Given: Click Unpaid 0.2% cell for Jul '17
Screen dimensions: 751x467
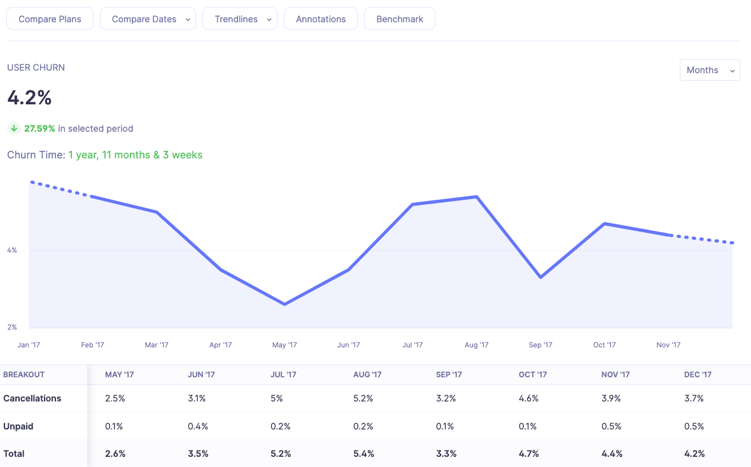Looking at the screenshot, I should [x=280, y=426].
